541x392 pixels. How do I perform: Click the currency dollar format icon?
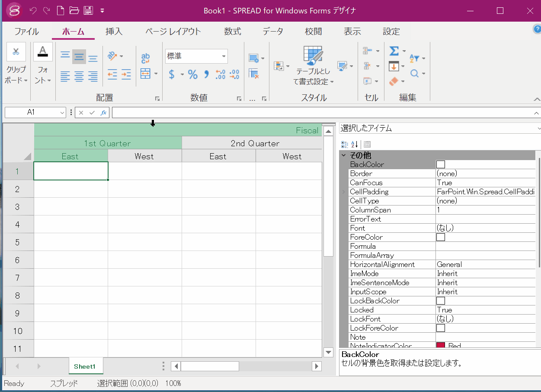point(172,74)
